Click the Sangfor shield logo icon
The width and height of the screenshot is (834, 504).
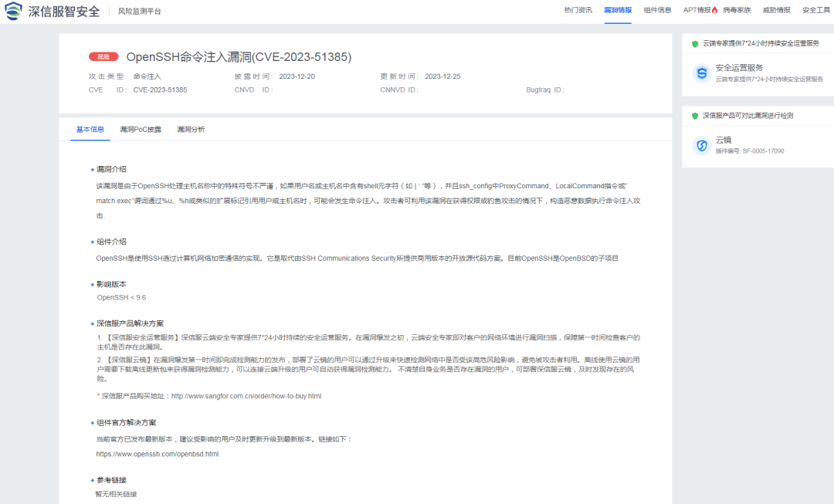click(13, 11)
